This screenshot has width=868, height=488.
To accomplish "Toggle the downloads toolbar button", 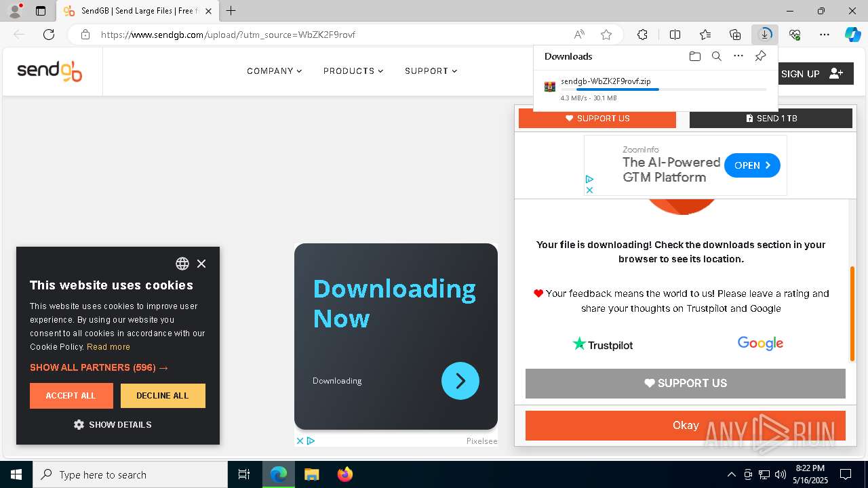I will (x=765, y=35).
